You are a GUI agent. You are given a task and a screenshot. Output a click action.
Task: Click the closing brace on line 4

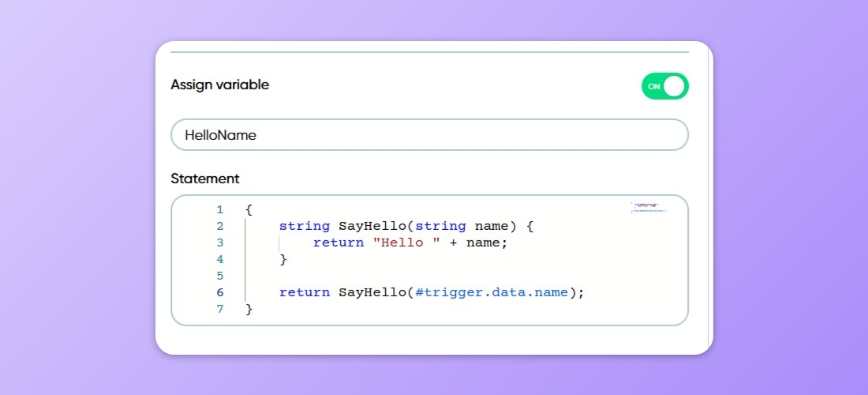tap(283, 260)
